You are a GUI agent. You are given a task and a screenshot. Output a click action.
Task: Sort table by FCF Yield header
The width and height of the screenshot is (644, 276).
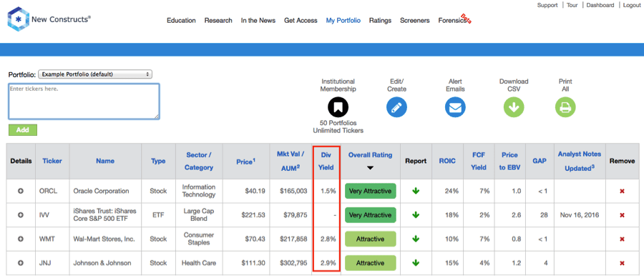(x=479, y=161)
